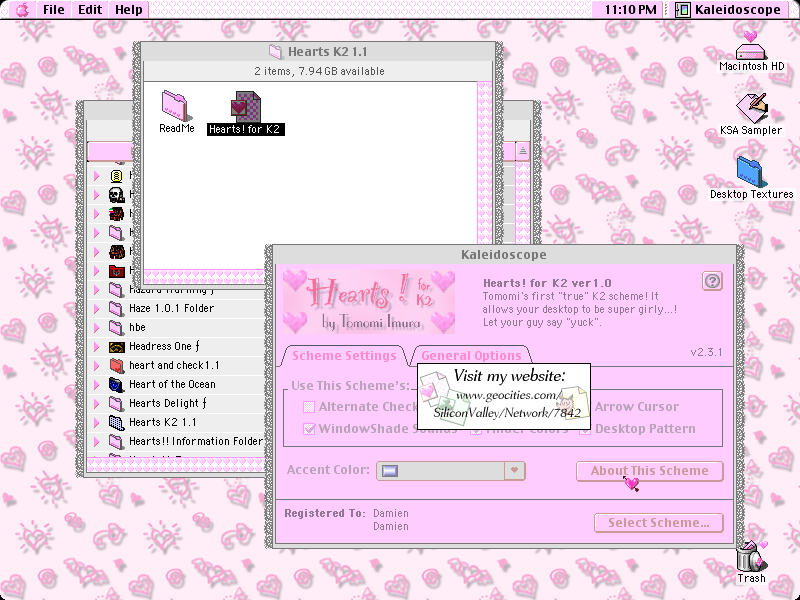Click the Select Scheme... button
Screen dimensions: 800x600
(x=659, y=523)
